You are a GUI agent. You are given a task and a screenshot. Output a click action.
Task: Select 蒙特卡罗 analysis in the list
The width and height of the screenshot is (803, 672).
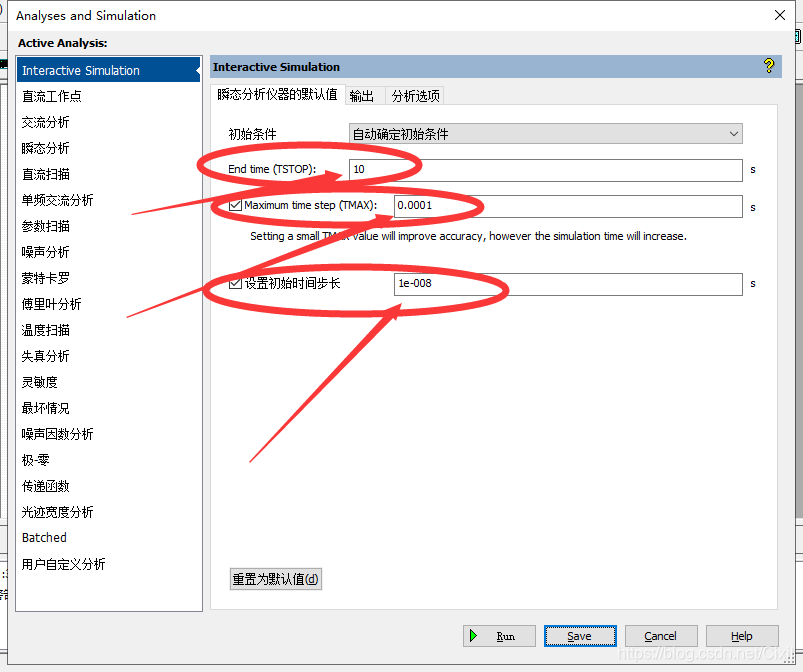pos(46,278)
